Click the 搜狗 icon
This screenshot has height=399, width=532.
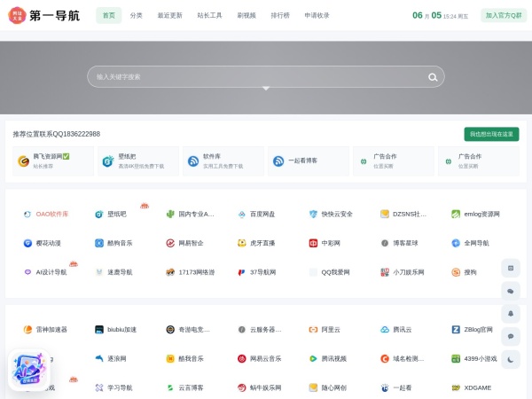456,272
